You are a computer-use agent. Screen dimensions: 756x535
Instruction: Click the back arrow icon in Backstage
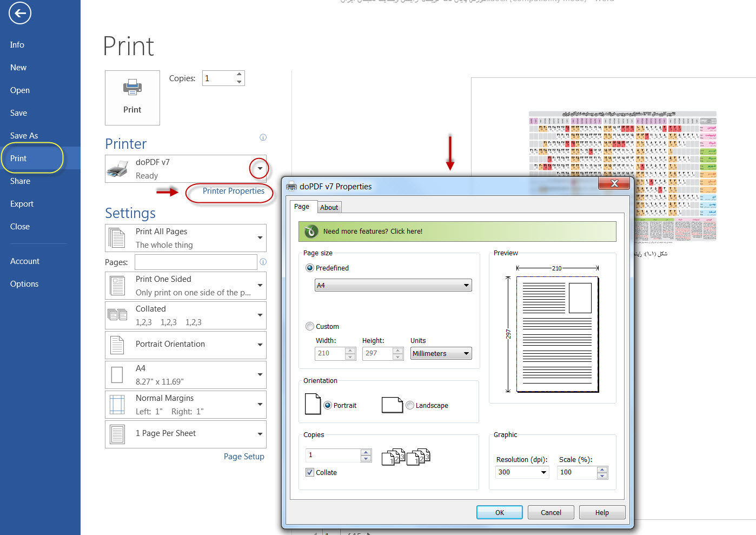click(x=20, y=14)
